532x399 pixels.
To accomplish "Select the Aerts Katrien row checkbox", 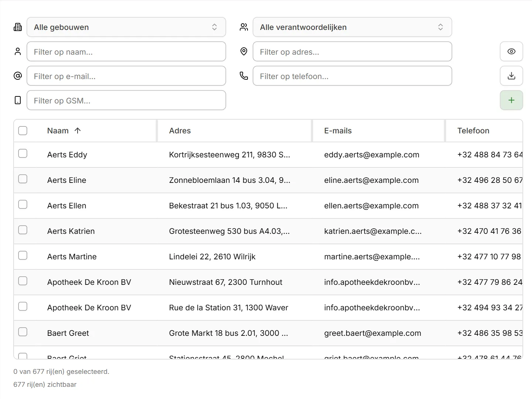I will point(23,230).
